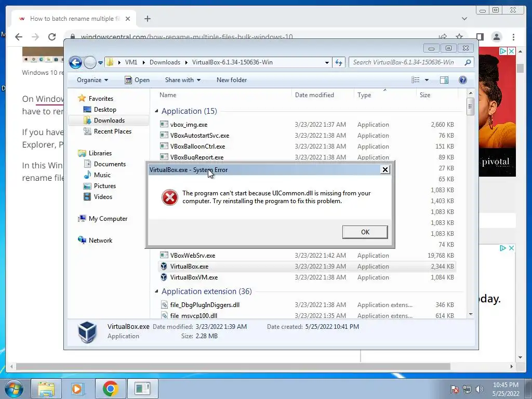The image size is (532, 399).
Task: Close the batch rename Chrome tab
Action: (128, 19)
